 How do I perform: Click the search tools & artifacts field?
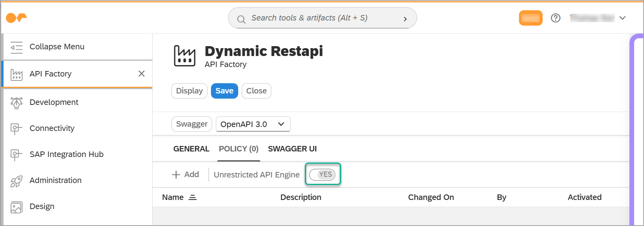click(x=322, y=18)
